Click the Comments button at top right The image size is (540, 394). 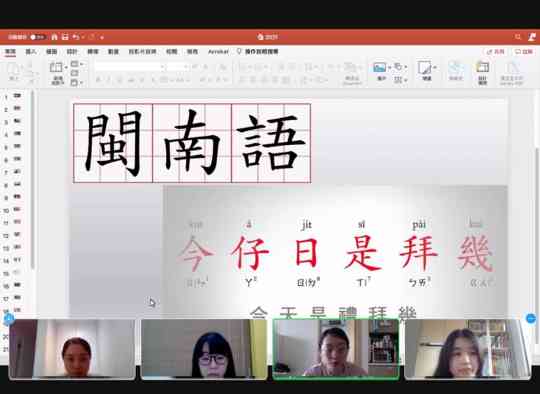tap(523, 52)
